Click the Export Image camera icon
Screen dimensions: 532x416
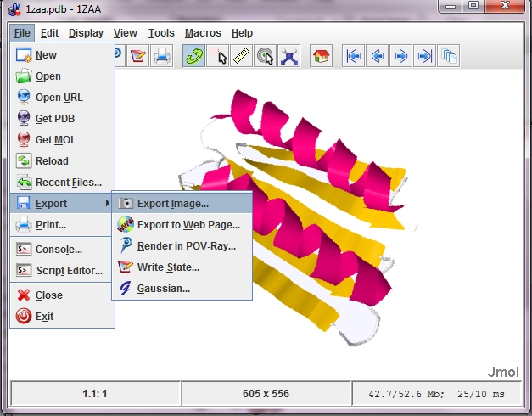tap(126, 203)
